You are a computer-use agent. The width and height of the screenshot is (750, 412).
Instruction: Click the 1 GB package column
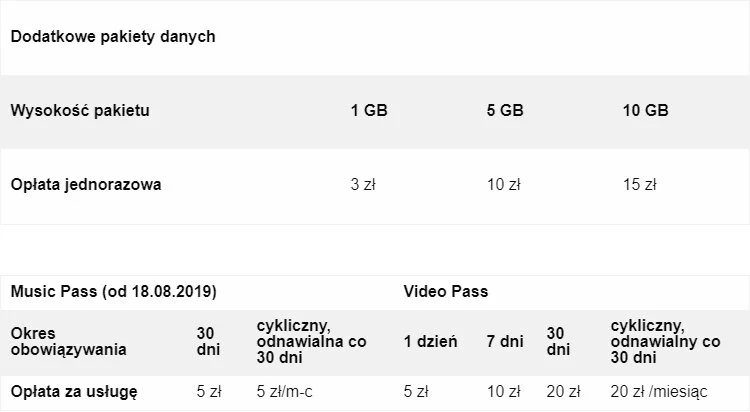pos(369,111)
